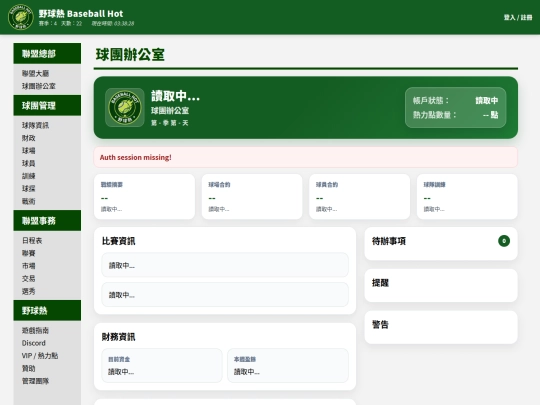Click the 球團辦公室 page title

[130, 54]
